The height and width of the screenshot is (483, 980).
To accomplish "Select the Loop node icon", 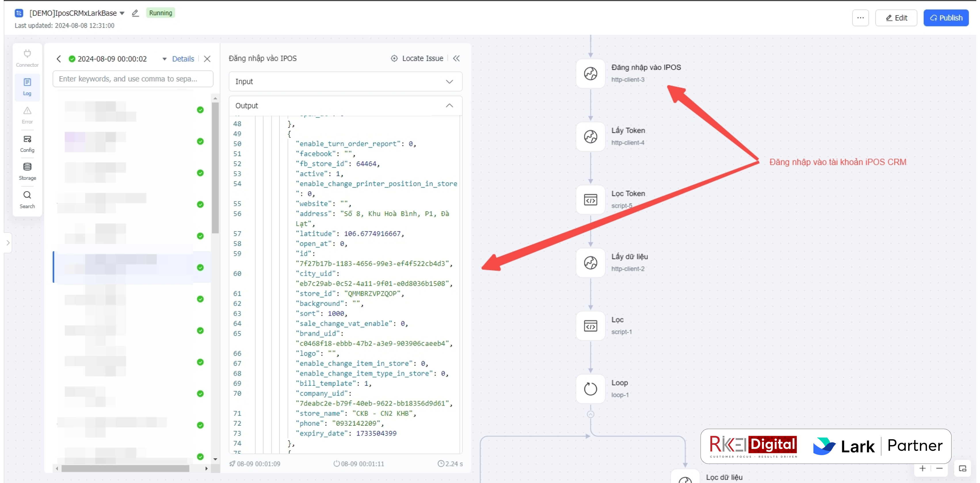I will point(590,389).
